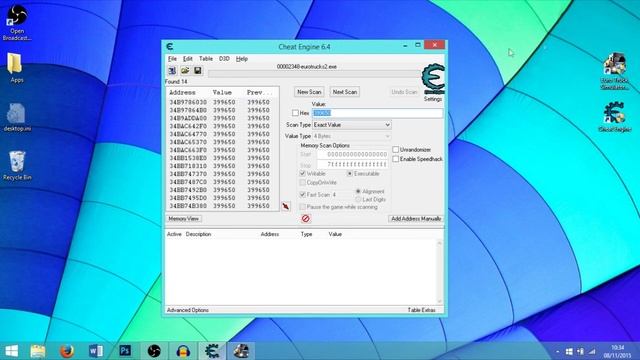Select the Recycle Bin icon
Screen dimensions: 640x360
click(x=17, y=165)
